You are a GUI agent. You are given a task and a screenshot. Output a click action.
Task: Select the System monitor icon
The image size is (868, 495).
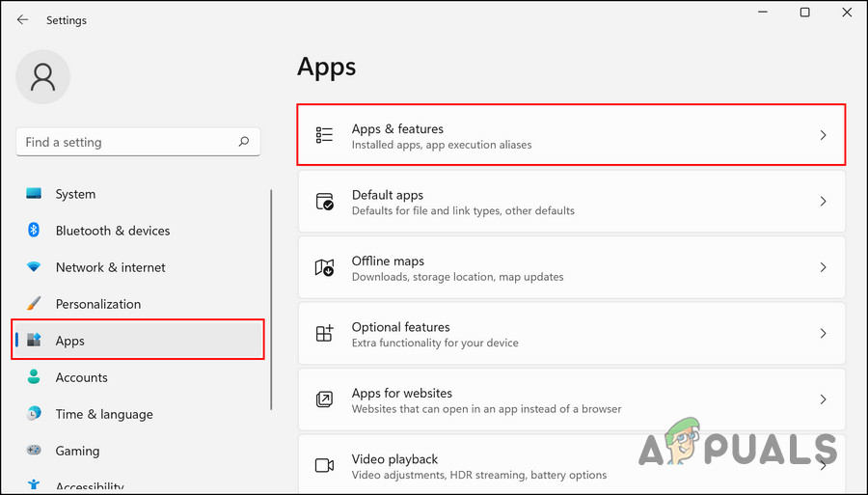pos(34,194)
